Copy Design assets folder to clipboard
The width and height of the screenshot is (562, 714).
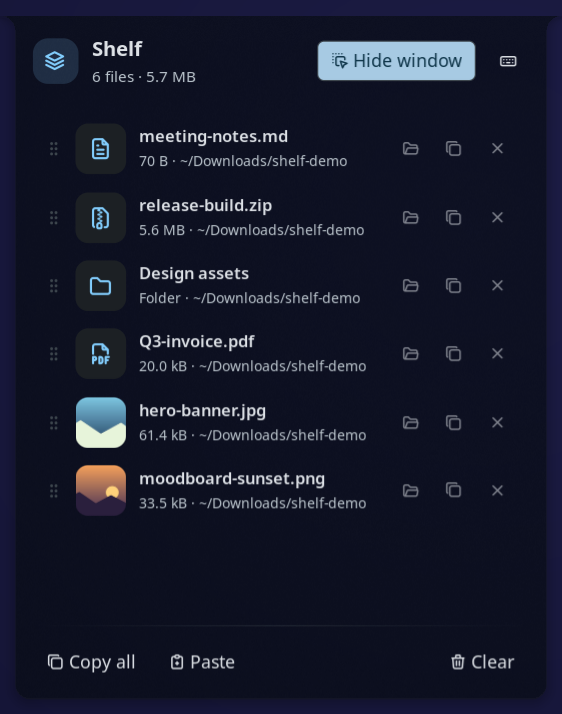point(454,286)
